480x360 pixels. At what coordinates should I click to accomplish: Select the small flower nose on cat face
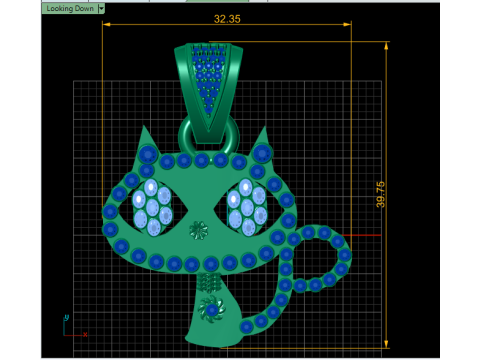pyautogui.click(x=199, y=230)
